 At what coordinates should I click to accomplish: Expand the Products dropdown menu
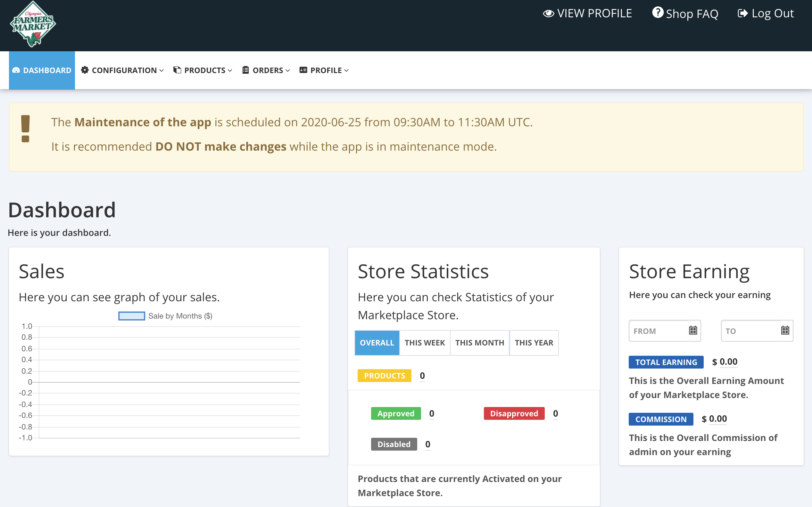[x=204, y=70]
